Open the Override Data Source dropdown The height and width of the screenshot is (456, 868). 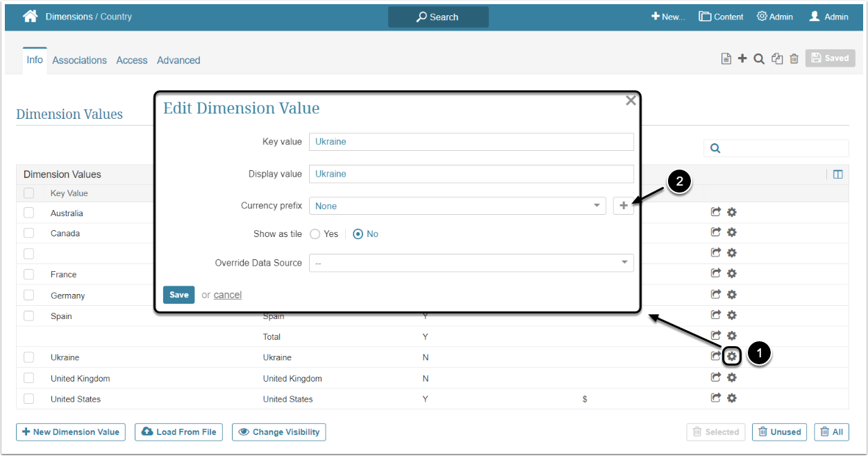click(x=471, y=263)
